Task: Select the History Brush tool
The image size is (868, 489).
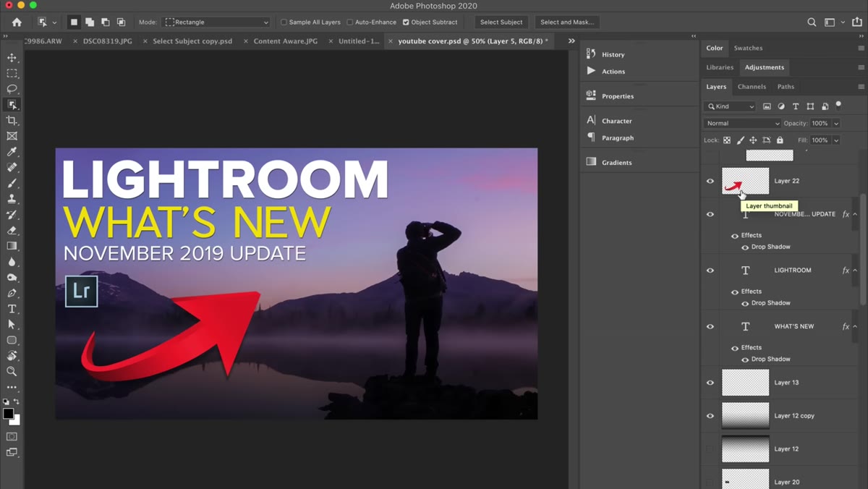Action: coord(12,215)
